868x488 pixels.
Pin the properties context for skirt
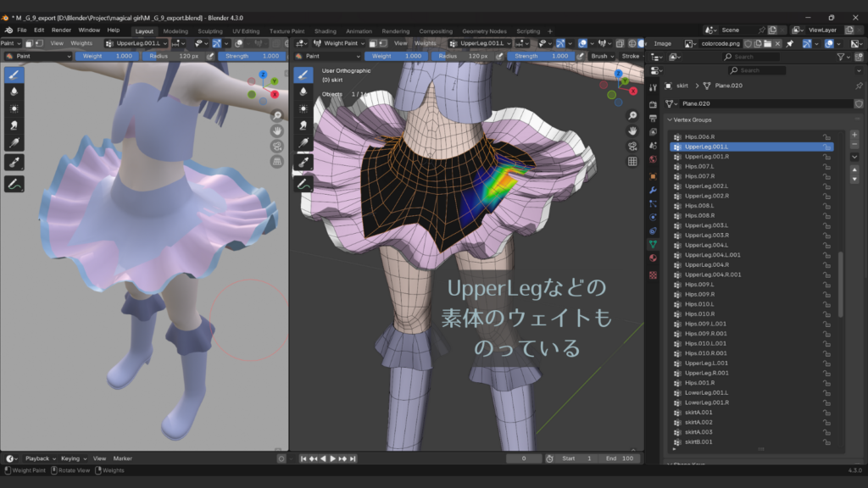click(x=859, y=86)
